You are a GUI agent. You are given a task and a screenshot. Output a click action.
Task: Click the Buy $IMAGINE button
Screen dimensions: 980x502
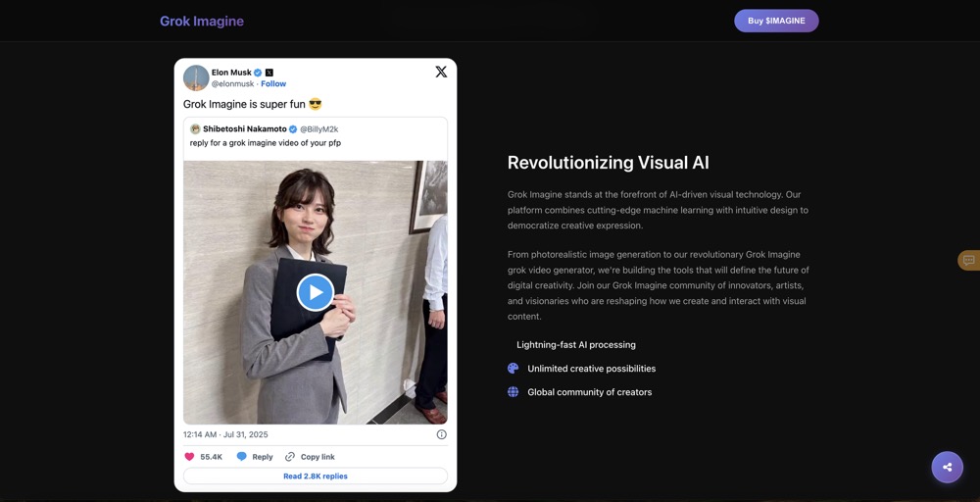tap(776, 21)
